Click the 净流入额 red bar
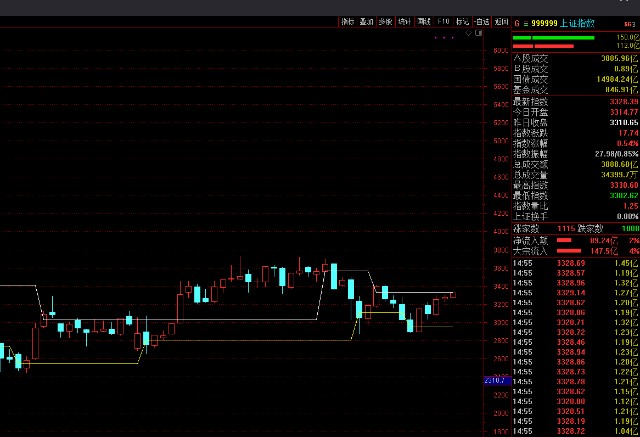Image resolution: width=640 pixels, height=437 pixels. click(x=564, y=241)
